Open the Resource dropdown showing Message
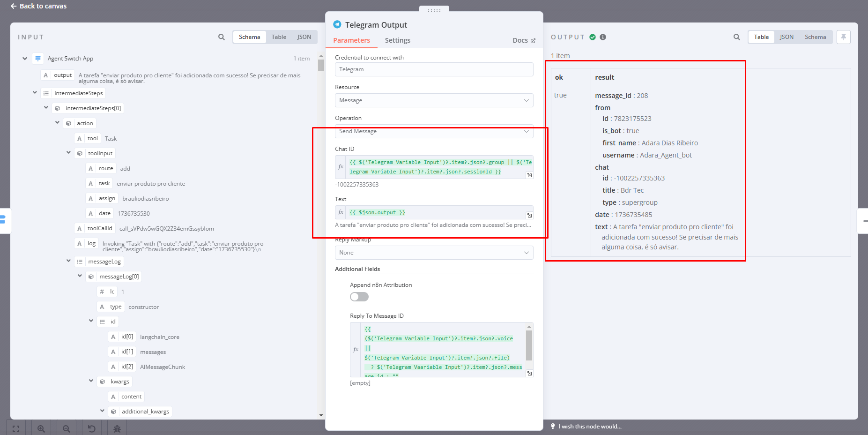This screenshot has height=435, width=868. click(434, 100)
